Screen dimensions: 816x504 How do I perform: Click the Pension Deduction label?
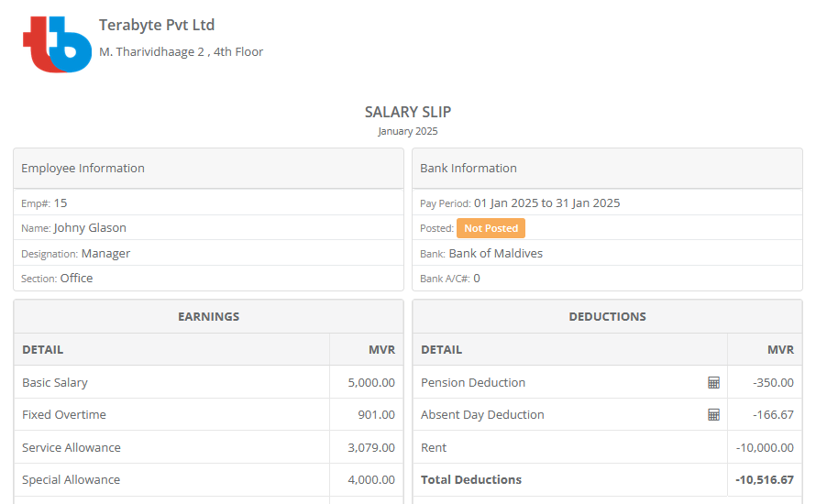(473, 382)
